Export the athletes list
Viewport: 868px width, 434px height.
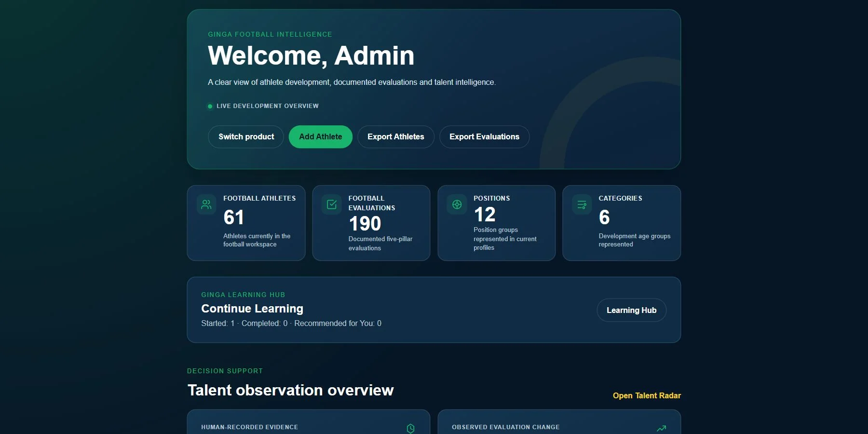pos(396,137)
